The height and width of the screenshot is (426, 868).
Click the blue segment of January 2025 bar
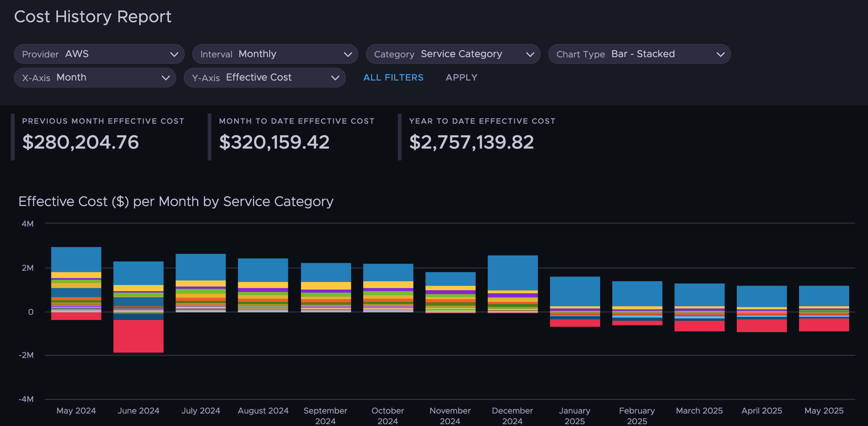click(575, 291)
